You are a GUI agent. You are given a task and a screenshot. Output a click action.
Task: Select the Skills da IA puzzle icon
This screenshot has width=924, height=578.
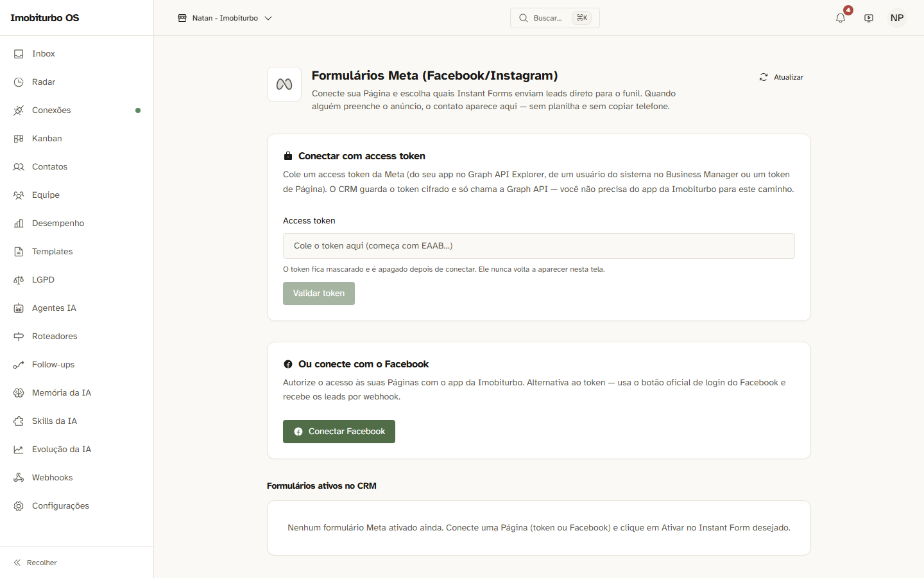[19, 421]
